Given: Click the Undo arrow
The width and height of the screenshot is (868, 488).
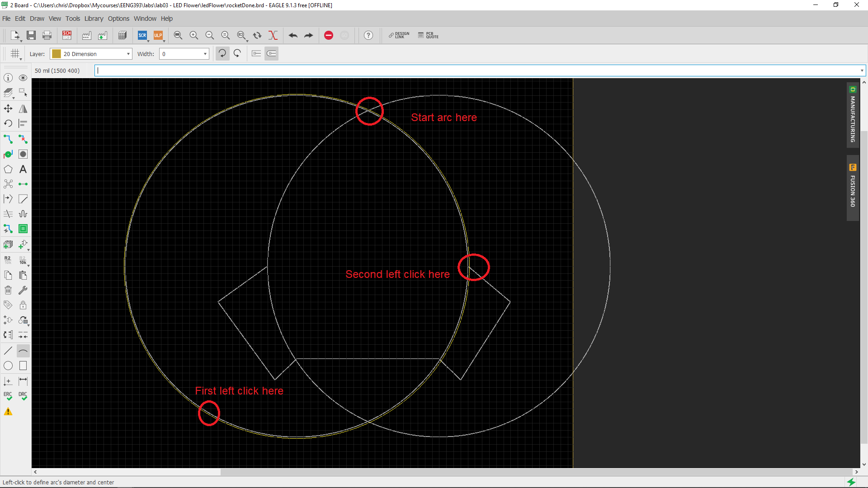Looking at the screenshot, I should 293,35.
